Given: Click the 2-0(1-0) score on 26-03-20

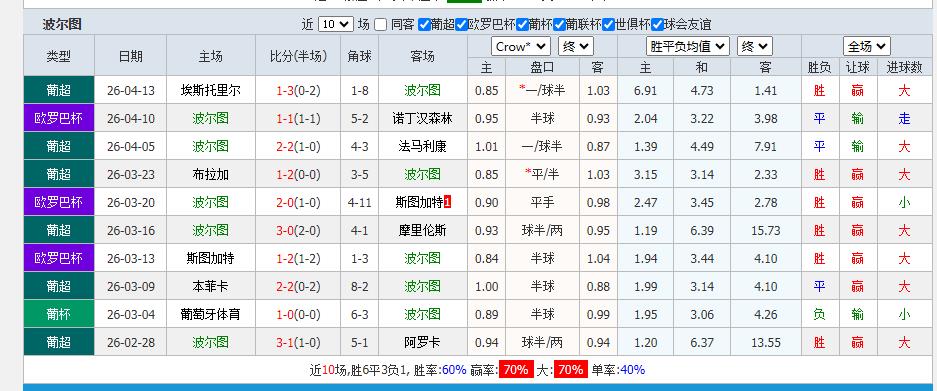Looking at the screenshot, I should [x=298, y=203].
